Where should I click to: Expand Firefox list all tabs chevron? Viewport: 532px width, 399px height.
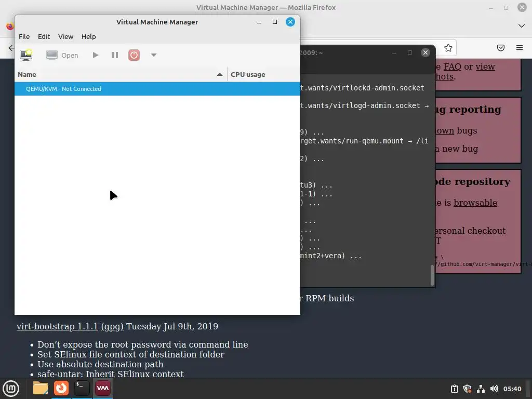coord(522,26)
